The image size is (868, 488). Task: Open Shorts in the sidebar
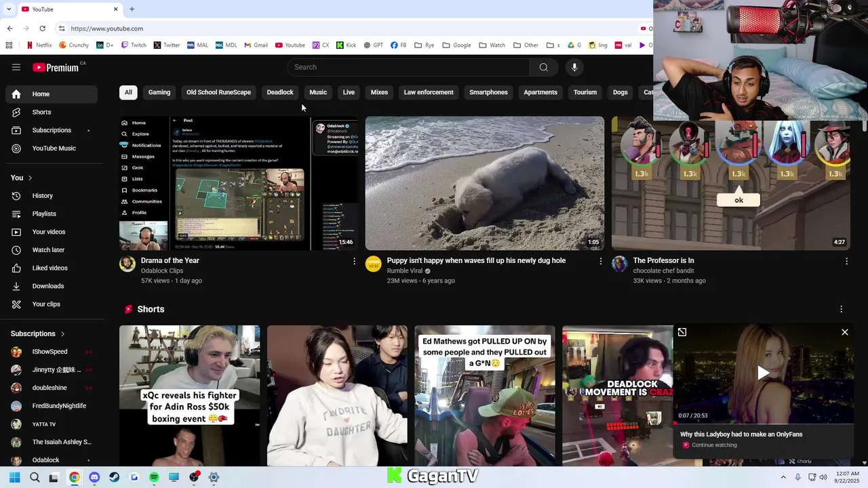coord(52,112)
